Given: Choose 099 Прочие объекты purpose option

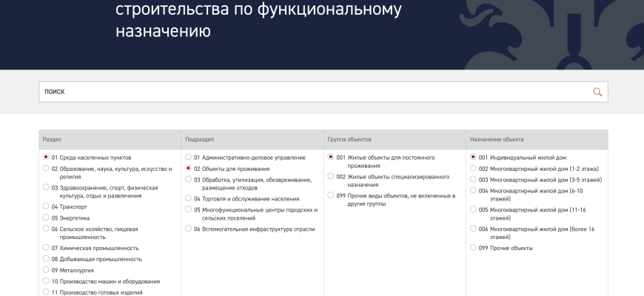Looking at the screenshot, I should pos(474,248).
